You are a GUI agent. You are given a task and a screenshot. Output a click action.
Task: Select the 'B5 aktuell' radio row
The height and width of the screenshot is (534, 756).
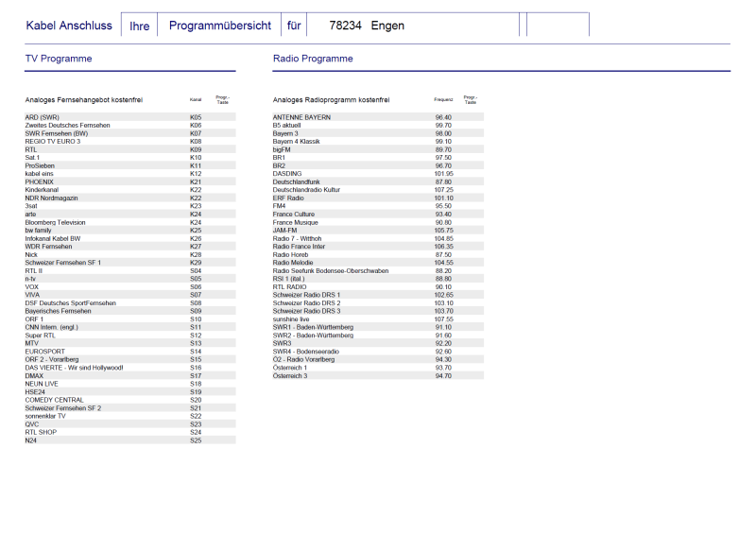pyautogui.click(x=378, y=126)
